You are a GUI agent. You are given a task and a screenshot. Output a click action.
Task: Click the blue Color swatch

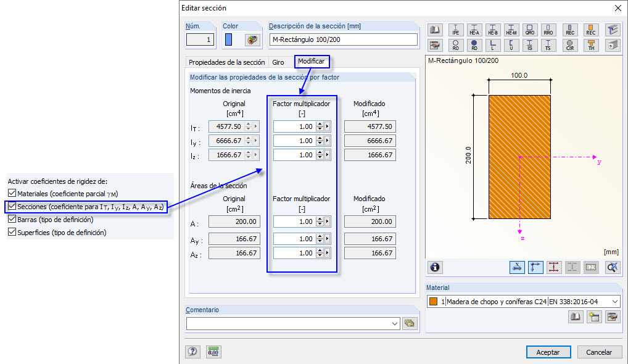point(228,40)
